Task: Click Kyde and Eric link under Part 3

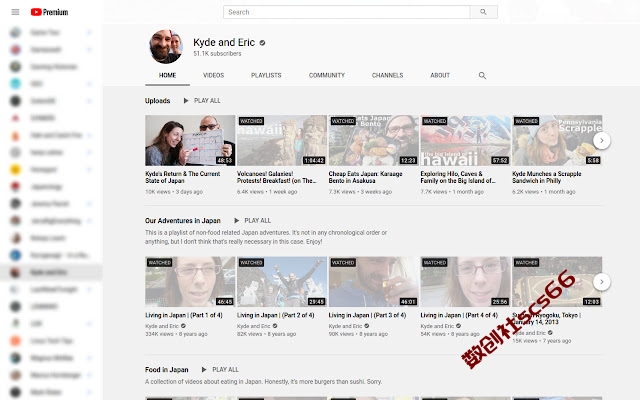Action: 345,326
